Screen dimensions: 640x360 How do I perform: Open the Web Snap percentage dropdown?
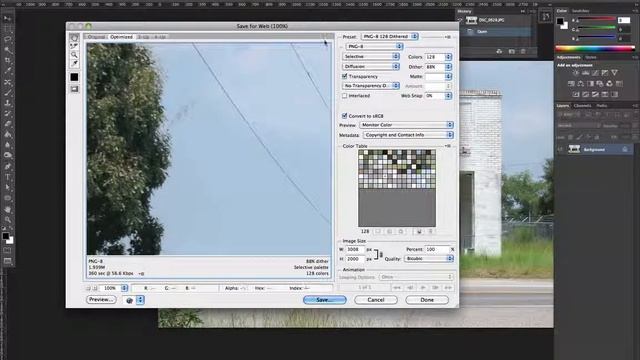pyautogui.click(x=449, y=96)
